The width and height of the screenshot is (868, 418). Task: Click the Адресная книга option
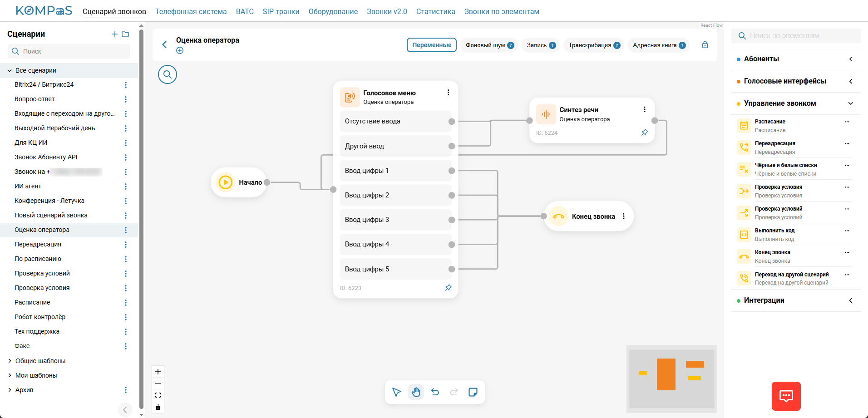pos(659,45)
